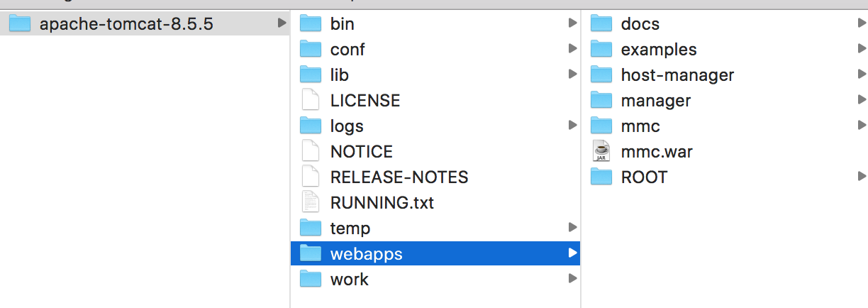868x308 pixels.
Task: Click the arrow beside manager folder
Action: 862,100
